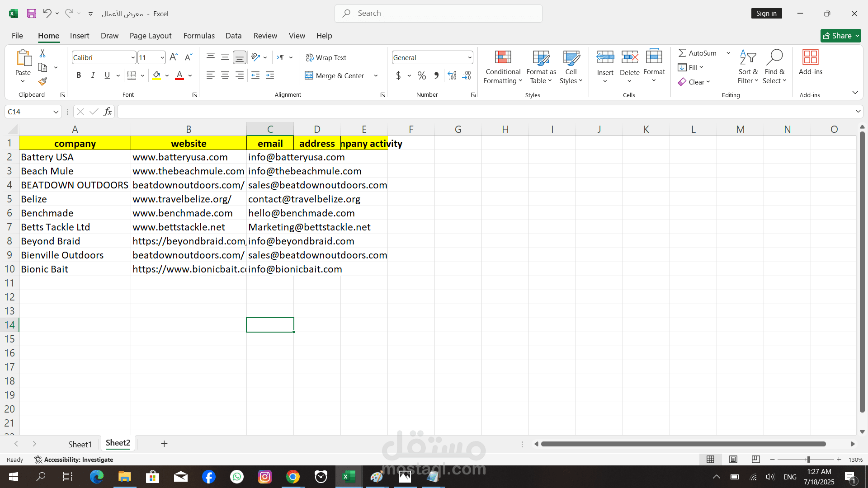Open the font size dropdown
Image resolution: width=868 pixels, height=488 pixels.
pyautogui.click(x=162, y=58)
